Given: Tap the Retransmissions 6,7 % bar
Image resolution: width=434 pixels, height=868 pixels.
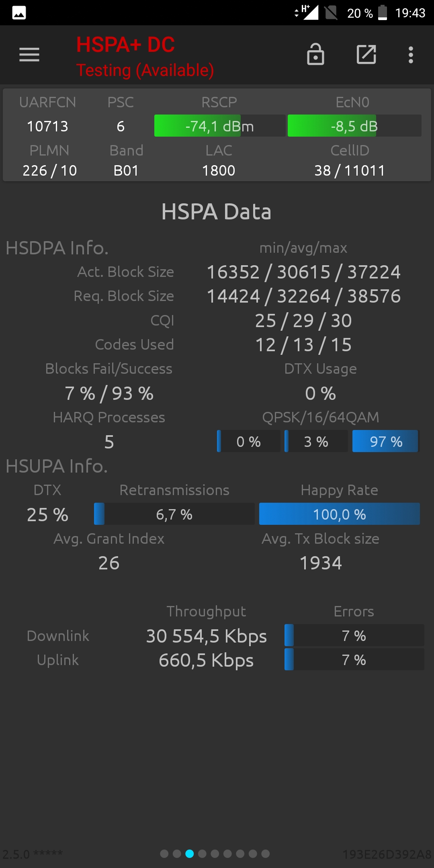Looking at the screenshot, I should pos(174,514).
